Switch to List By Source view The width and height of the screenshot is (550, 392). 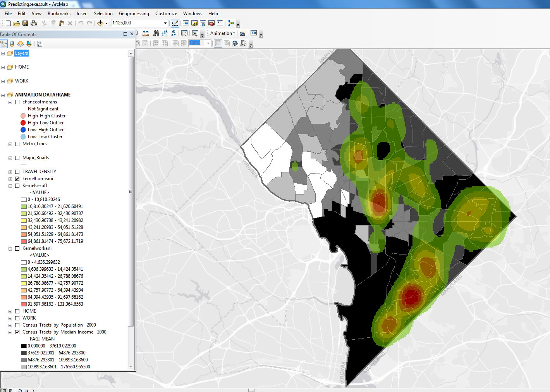click(x=12, y=44)
